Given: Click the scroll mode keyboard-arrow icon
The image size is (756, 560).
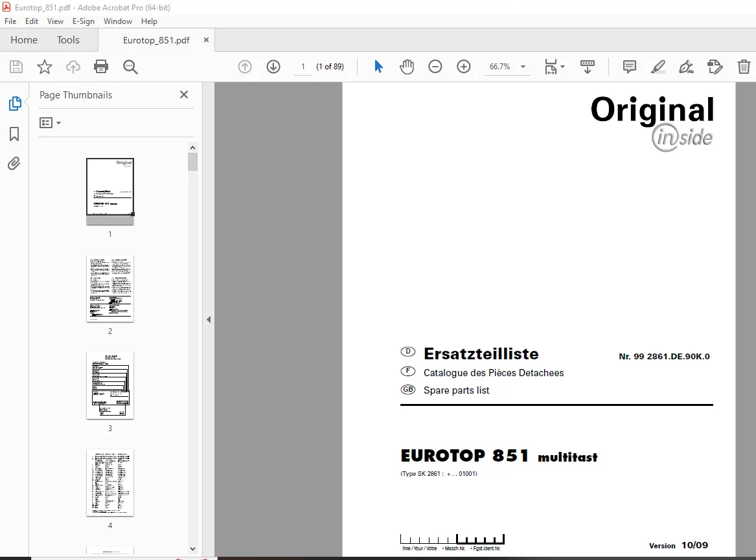Looking at the screenshot, I should (588, 67).
